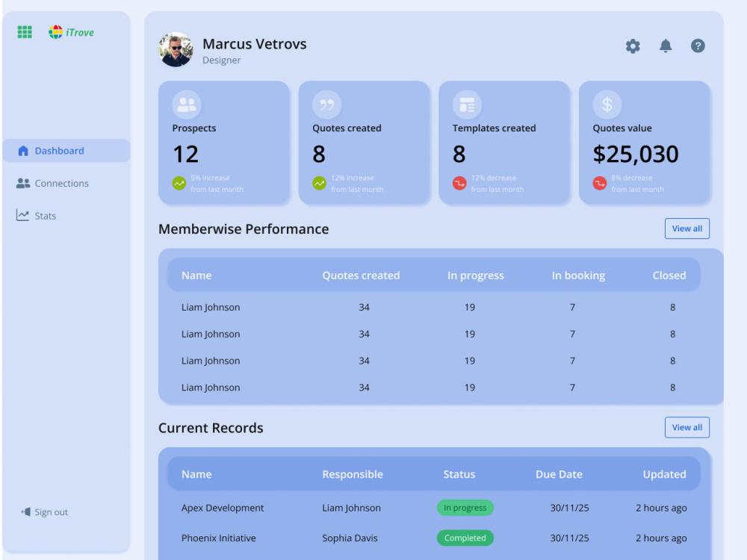Screen dimensions: 747x560
Task: Click the Closed column header
Action: (669, 276)
